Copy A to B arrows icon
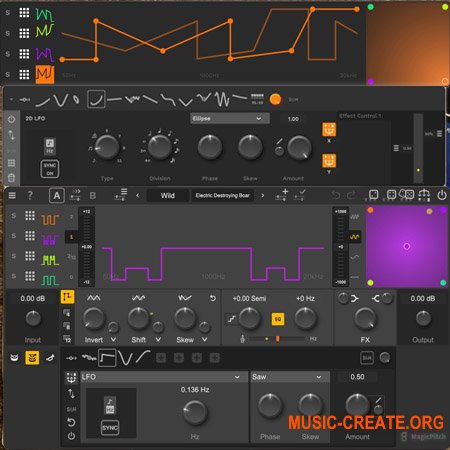 coord(75,195)
